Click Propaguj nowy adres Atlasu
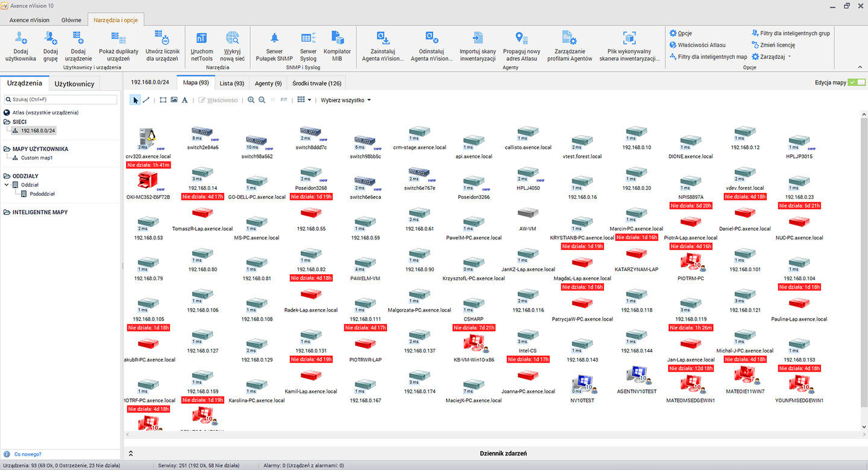Viewport: 868px width, 470px height. [x=521, y=46]
